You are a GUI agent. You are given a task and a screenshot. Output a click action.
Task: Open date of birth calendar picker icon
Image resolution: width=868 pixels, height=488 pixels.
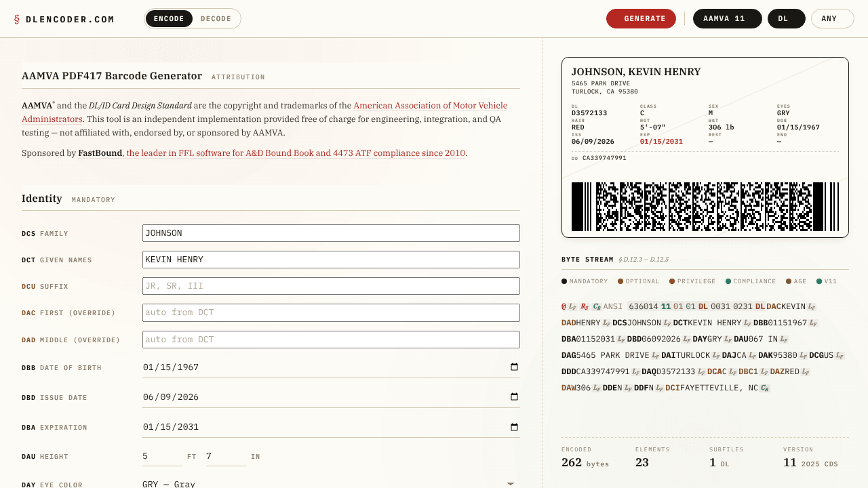[514, 367]
